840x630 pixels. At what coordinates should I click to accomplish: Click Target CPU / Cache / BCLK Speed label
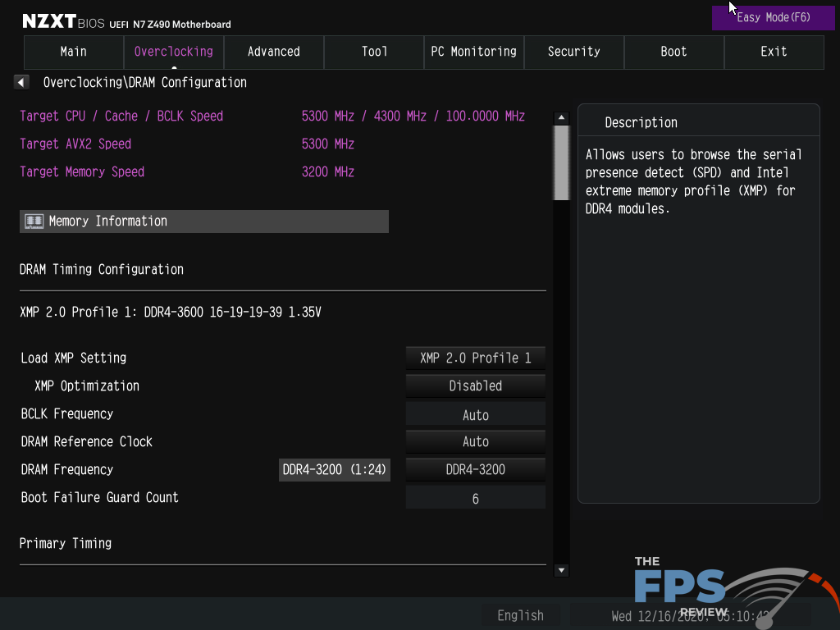[x=121, y=116]
